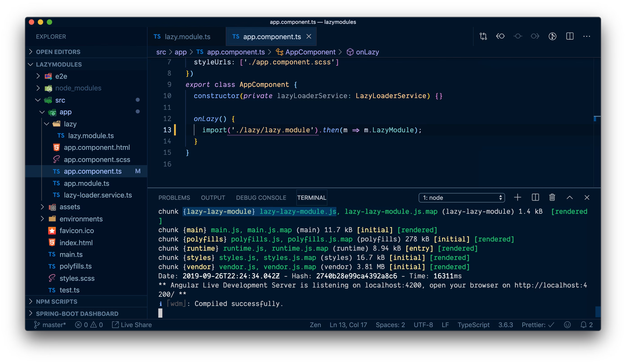Image resolution: width=626 pixels, height=364 pixels.
Task: Click the plus icon to create a new terminal
Action: point(517,198)
